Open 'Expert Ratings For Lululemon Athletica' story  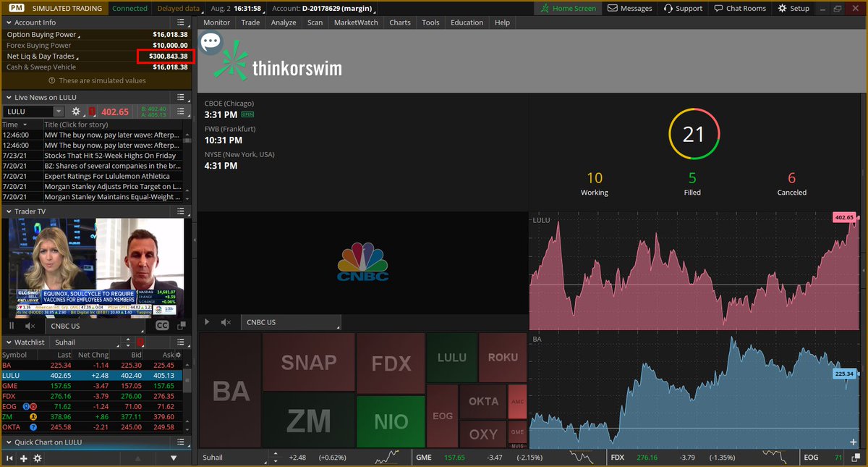coord(107,176)
